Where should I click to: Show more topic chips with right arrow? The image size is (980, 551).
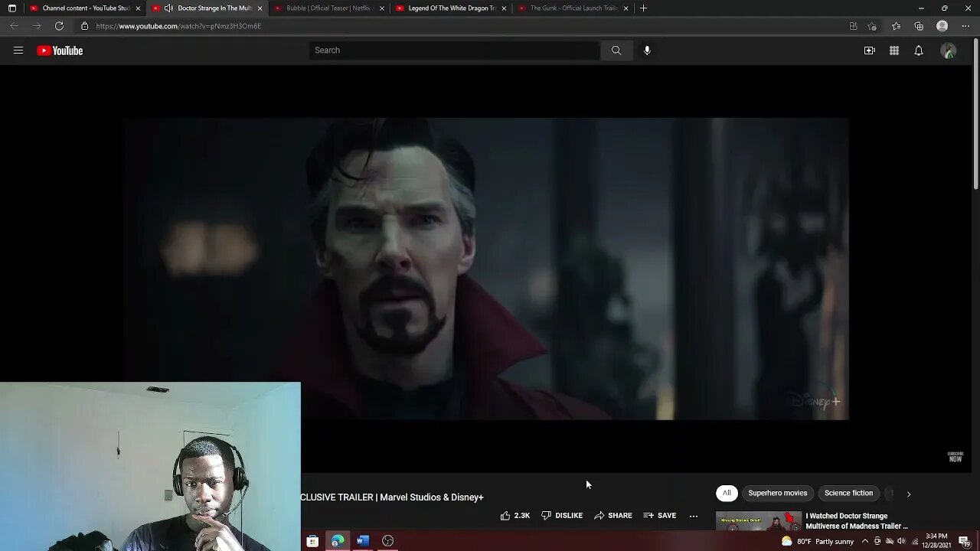point(909,494)
